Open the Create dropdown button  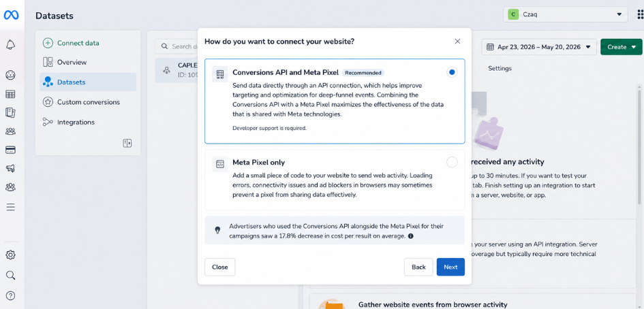pos(621,47)
